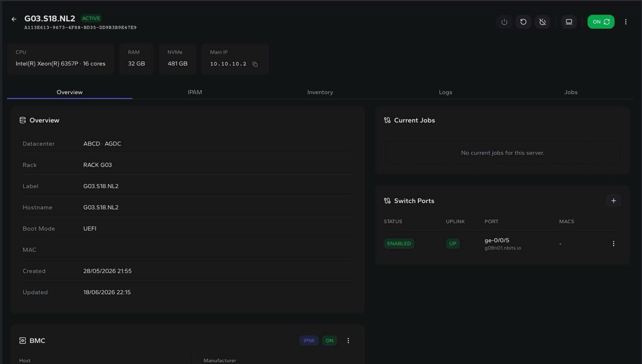Click server title G03.S18.NL2 in header
The width and height of the screenshot is (642, 364).
click(50, 18)
